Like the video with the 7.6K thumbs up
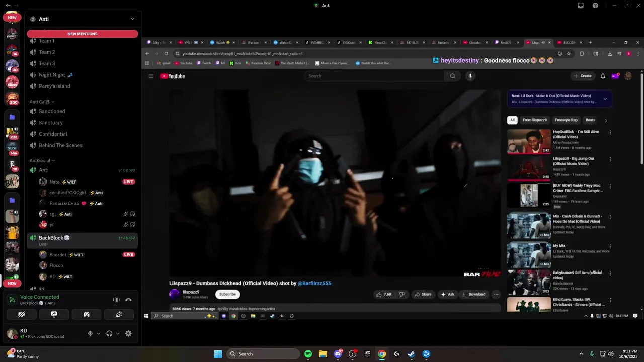 [384, 294]
